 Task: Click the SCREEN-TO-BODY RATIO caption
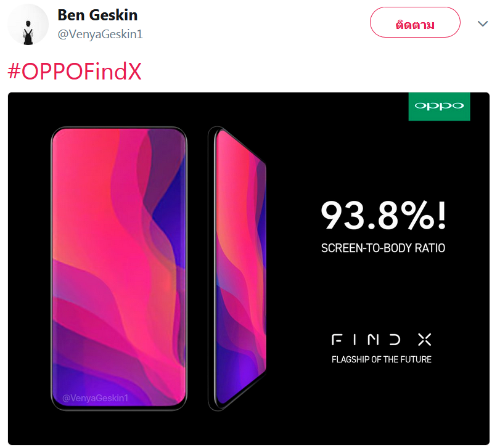coord(383,248)
